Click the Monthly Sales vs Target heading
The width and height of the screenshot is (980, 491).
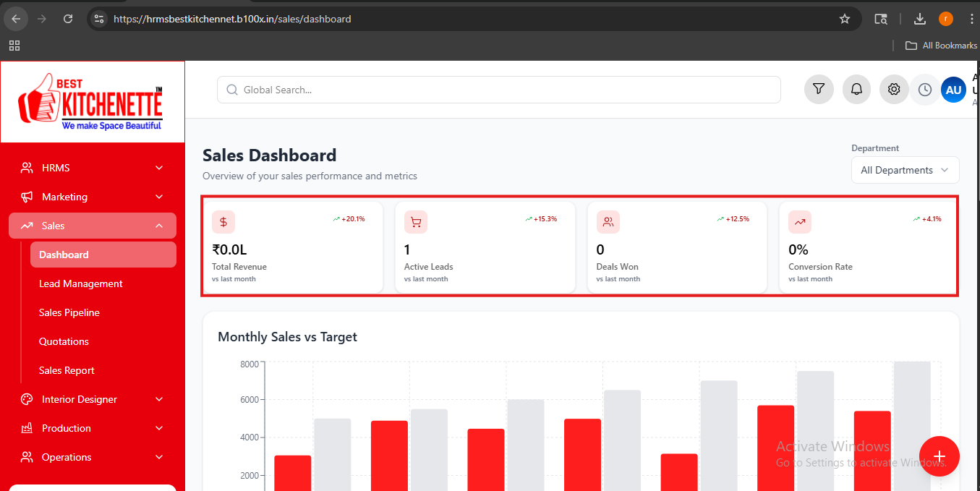(x=288, y=337)
